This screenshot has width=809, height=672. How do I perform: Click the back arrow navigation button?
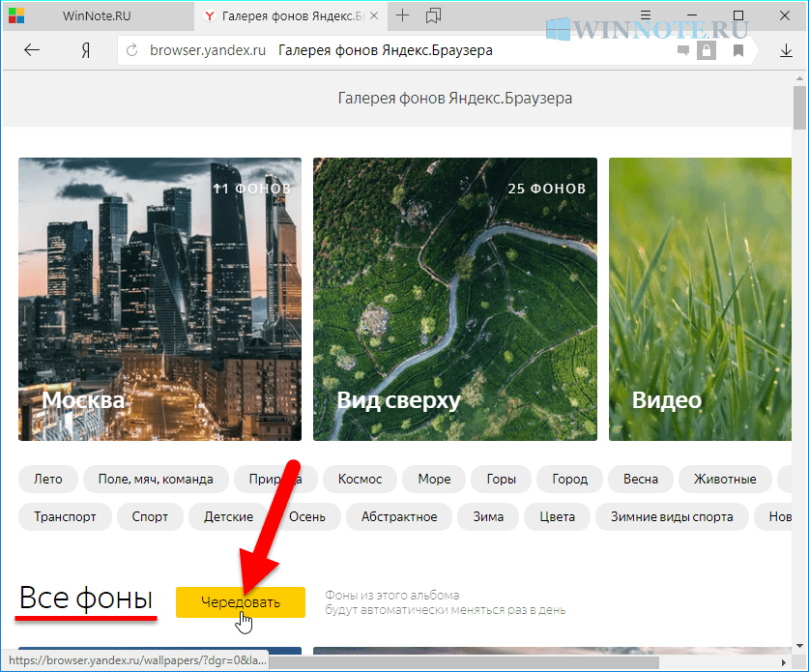pyautogui.click(x=32, y=50)
